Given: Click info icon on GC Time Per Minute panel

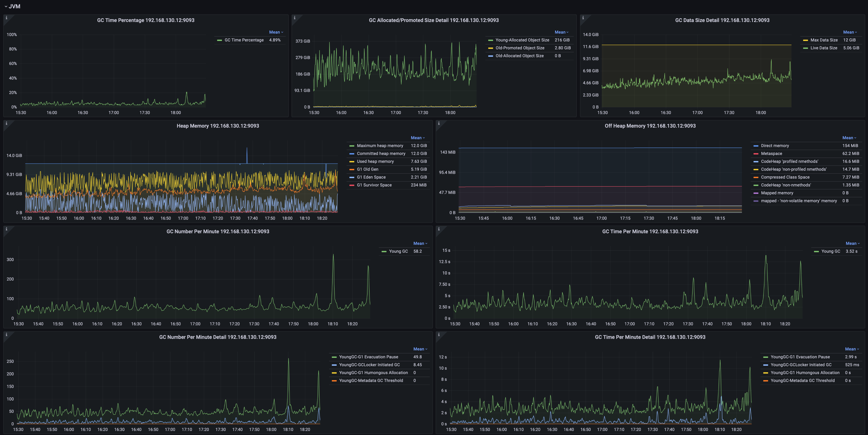Looking at the screenshot, I should coord(439,229).
